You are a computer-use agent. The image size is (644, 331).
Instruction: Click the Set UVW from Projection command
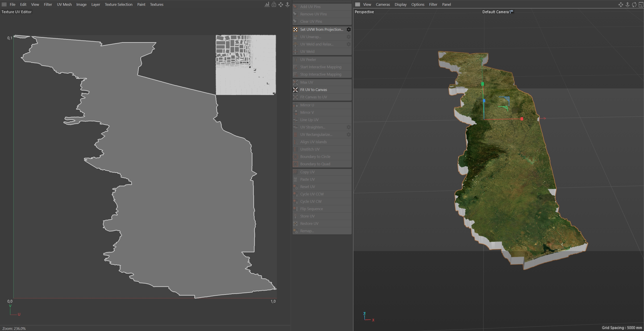[x=322, y=29]
